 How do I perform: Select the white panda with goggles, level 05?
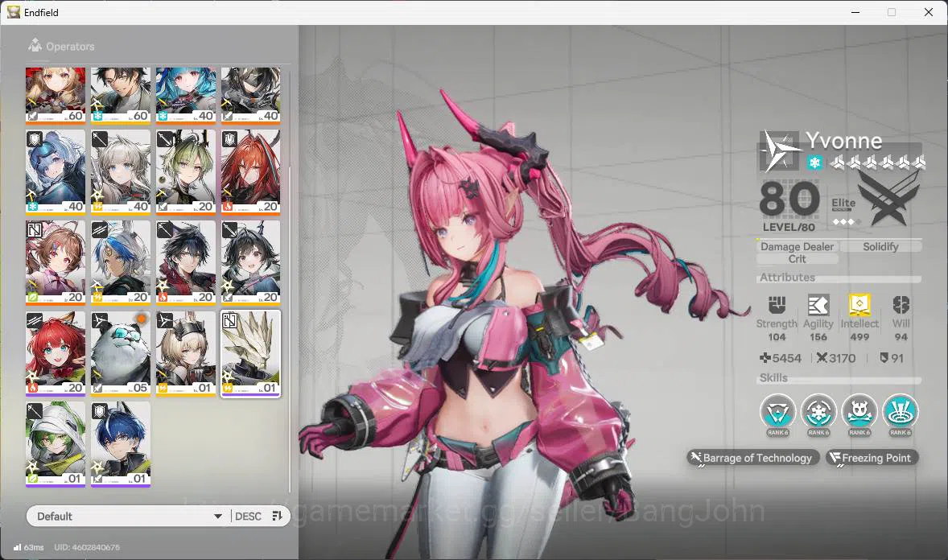121,353
